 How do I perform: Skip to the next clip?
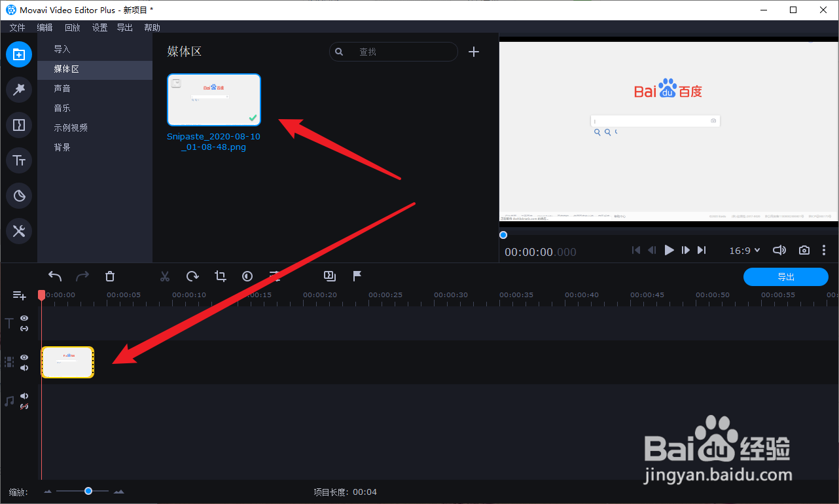coord(702,250)
